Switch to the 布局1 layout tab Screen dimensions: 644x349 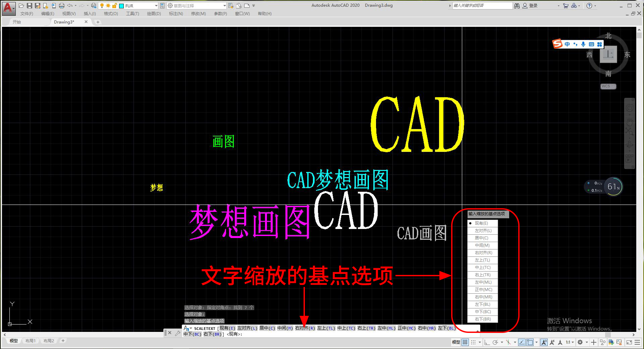31,341
